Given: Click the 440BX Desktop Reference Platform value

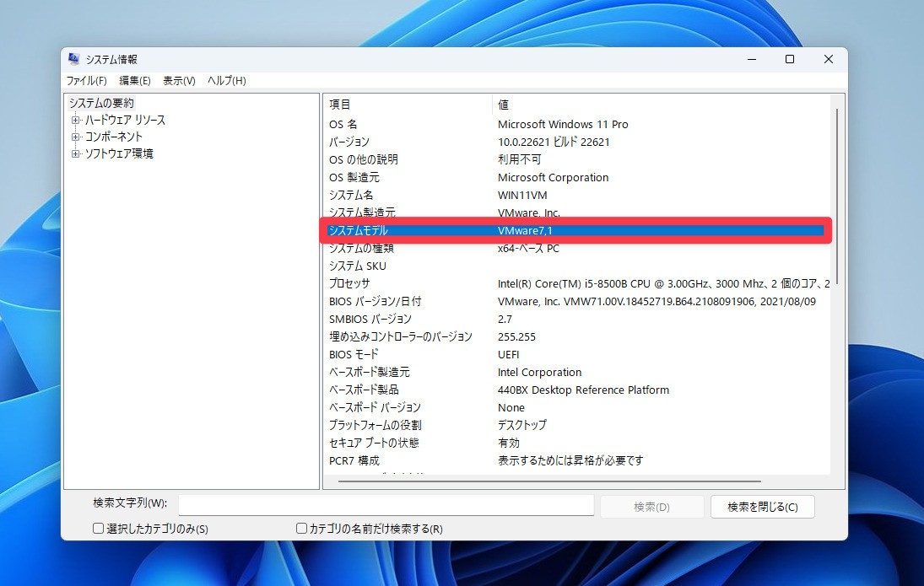Looking at the screenshot, I should 583,390.
